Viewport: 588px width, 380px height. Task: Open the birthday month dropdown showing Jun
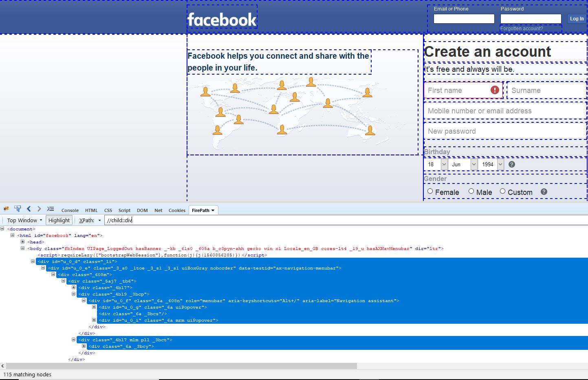click(x=464, y=164)
